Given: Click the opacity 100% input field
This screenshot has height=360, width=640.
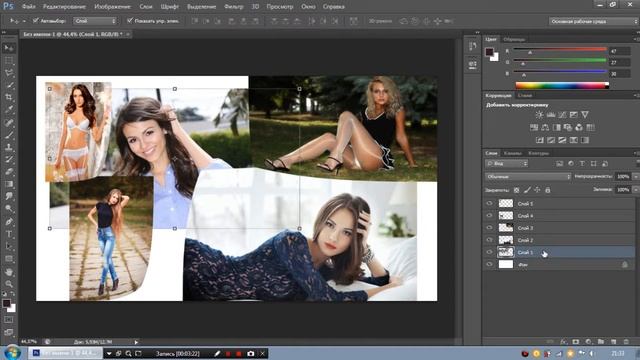Looking at the screenshot, I should tap(623, 177).
